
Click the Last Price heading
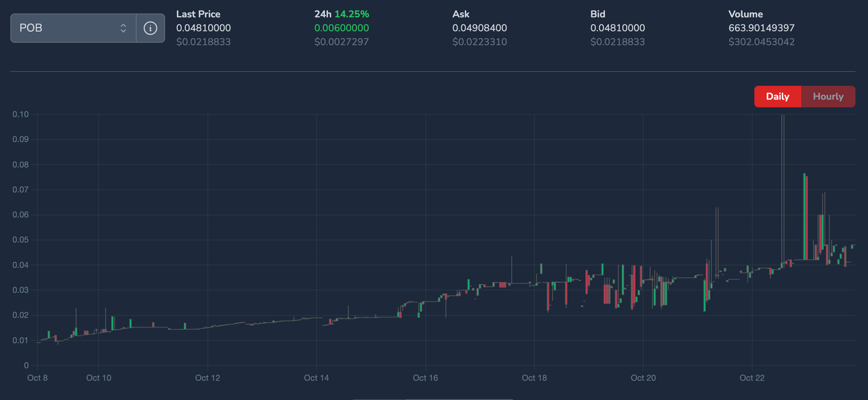click(x=198, y=14)
